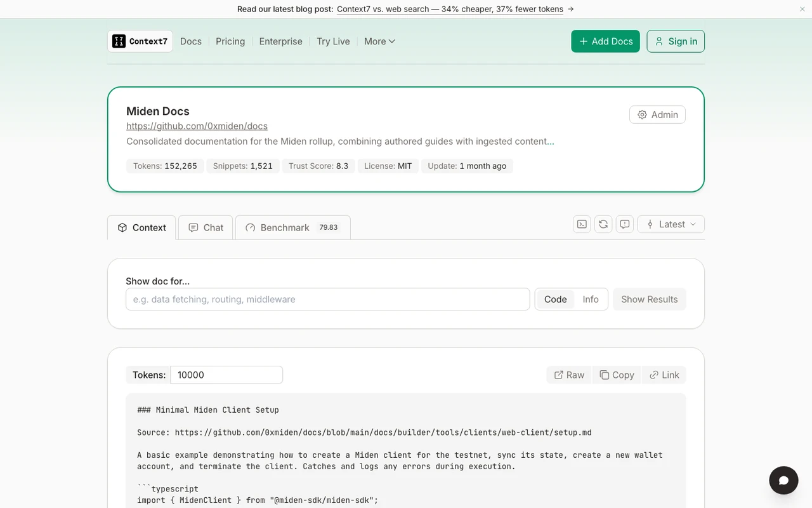
Task: Switch to the Context tab
Action: pos(142,227)
